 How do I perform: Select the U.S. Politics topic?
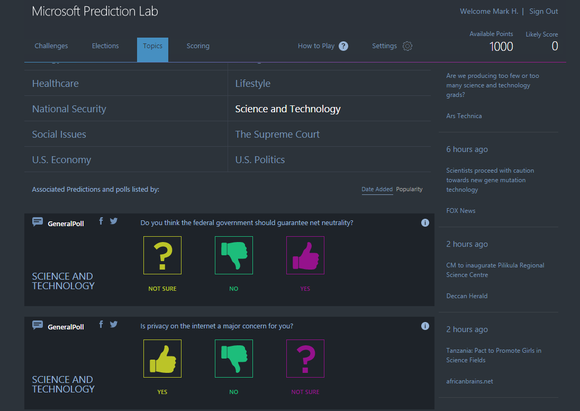(260, 160)
